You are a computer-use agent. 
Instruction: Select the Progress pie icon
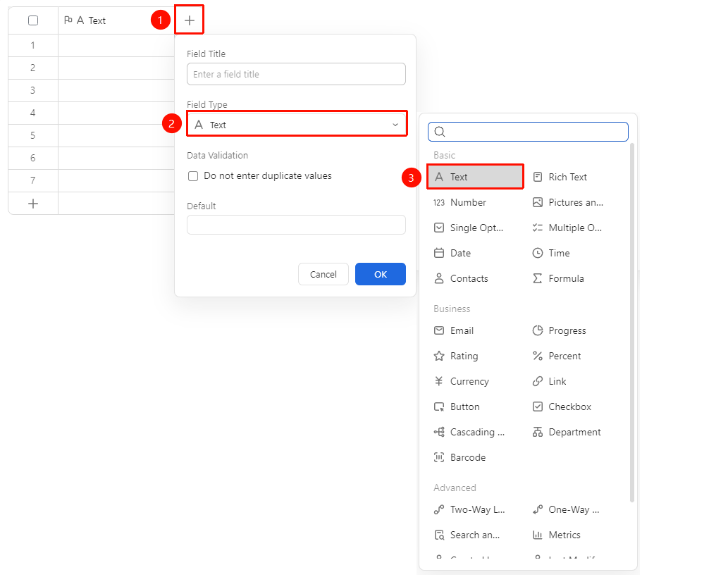point(537,330)
